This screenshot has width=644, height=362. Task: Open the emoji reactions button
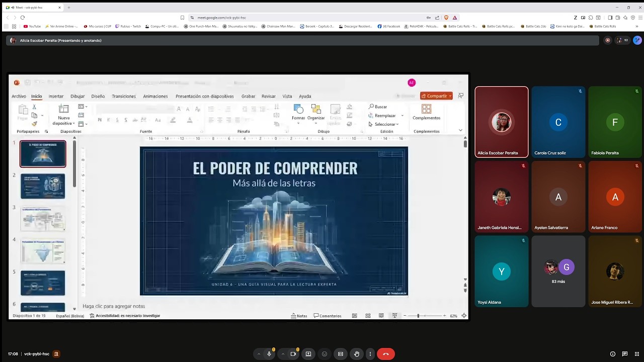coord(325,354)
